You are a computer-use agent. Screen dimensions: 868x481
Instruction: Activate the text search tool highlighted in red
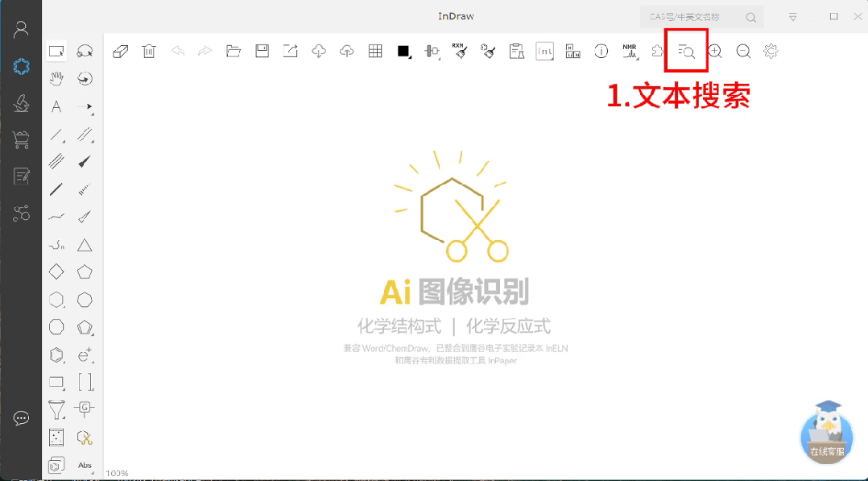pos(686,51)
